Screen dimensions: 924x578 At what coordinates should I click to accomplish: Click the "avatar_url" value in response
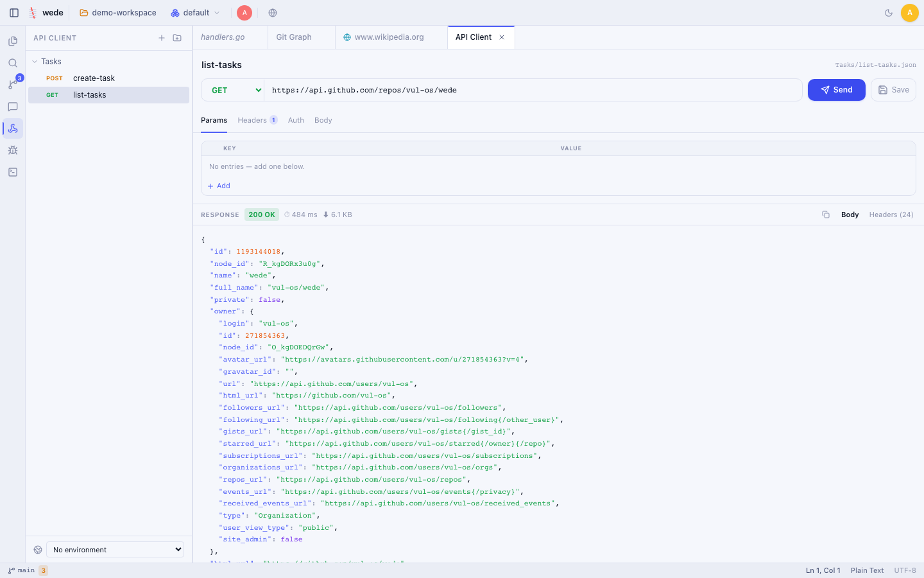click(402, 360)
